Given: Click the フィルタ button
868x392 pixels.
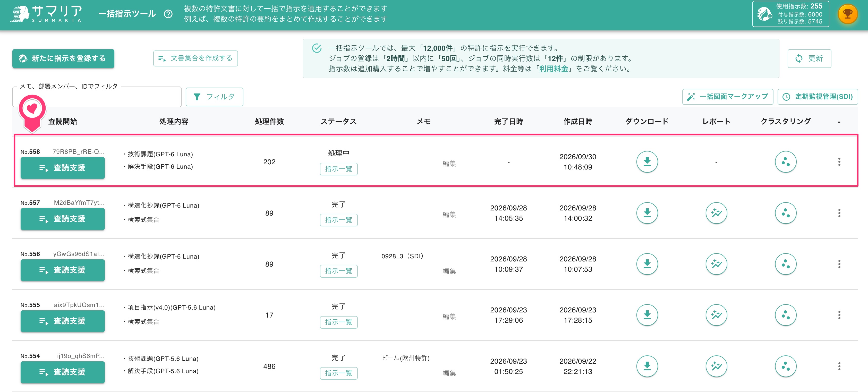Looking at the screenshot, I should point(214,97).
